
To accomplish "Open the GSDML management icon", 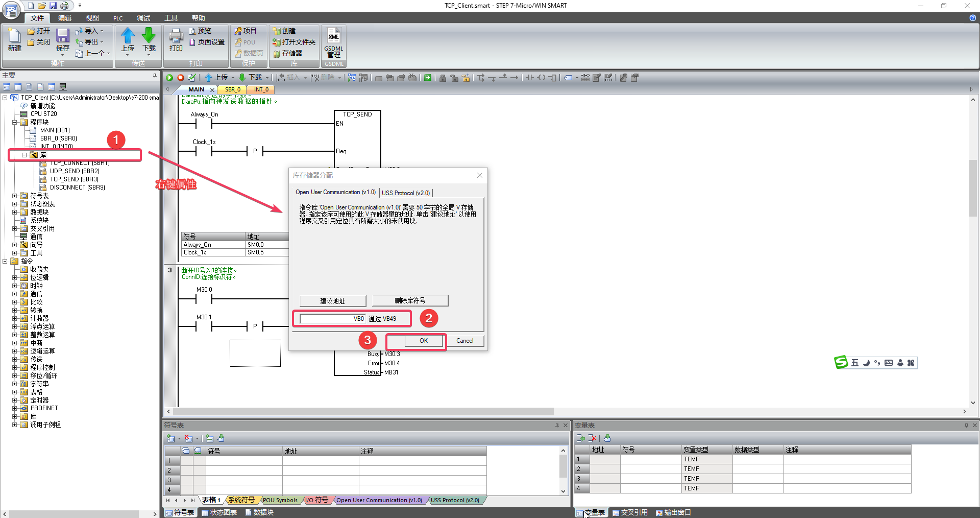I will (x=334, y=36).
